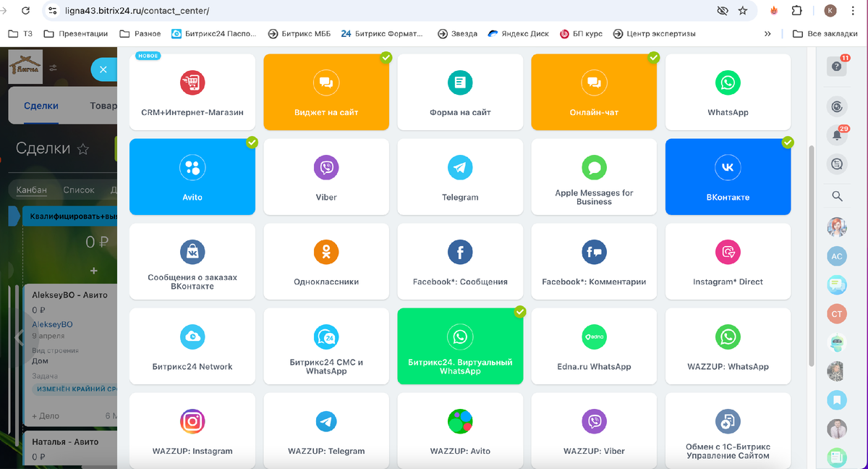Viewport: 868px width, 469px height.
Task: Open the robot bot avatar in sidebar
Action: pyautogui.click(x=837, y=342)
